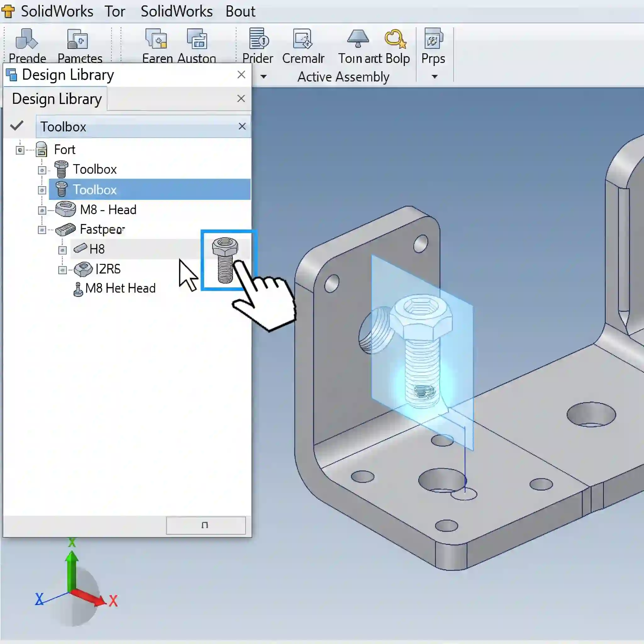Switch to the Design Library tab

(57, 99)
